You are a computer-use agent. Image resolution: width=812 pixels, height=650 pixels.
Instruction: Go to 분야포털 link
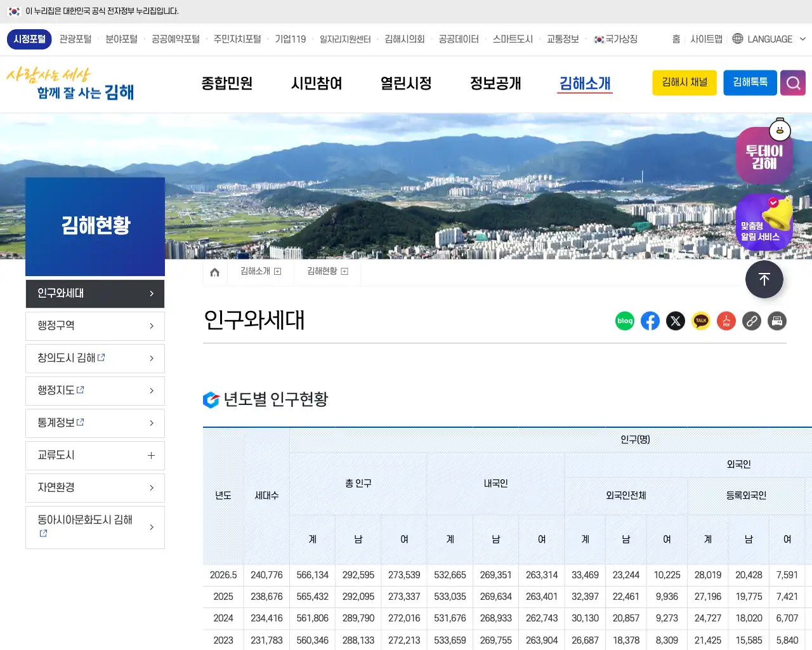(121, 39)
